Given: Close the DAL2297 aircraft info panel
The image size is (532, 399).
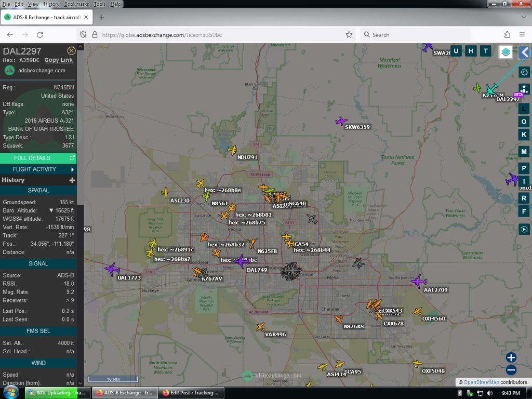Looking at the screenshot, I should (x=71, y=51).
